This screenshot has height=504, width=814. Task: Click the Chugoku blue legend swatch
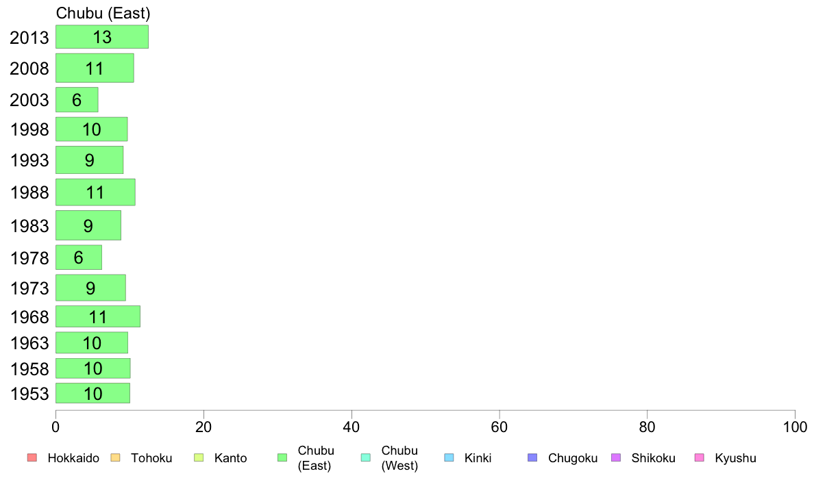[x=532, y=458]
